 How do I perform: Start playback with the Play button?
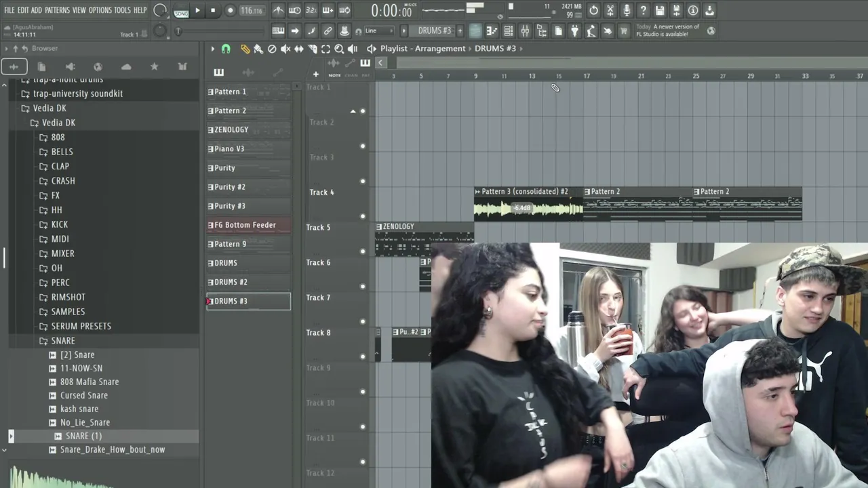tap(197, 10)
